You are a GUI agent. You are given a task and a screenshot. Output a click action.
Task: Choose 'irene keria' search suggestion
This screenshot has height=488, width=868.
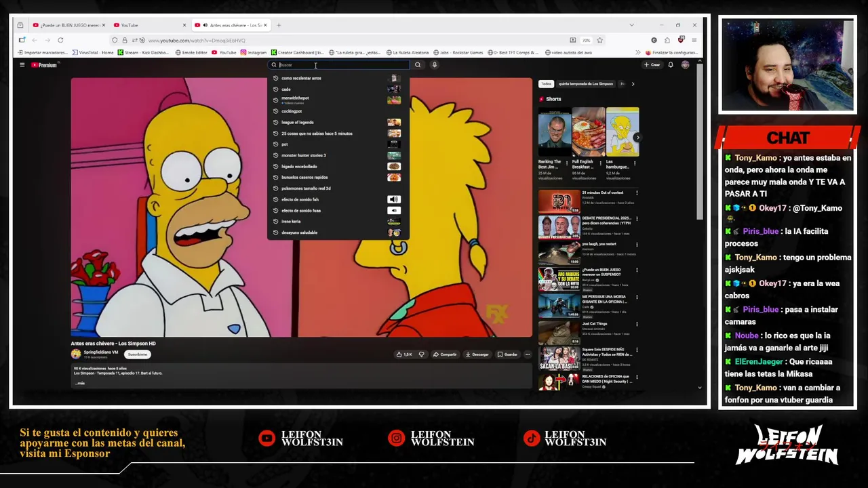tap(338, 222)
